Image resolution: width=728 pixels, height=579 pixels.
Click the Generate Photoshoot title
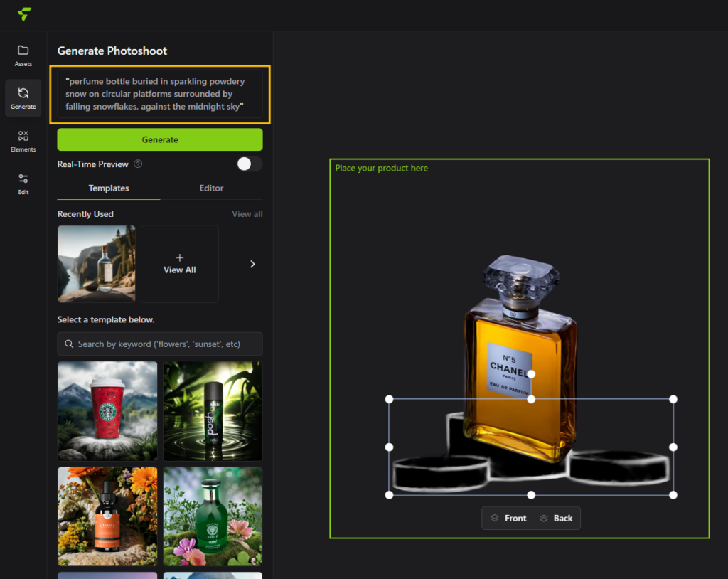pos(112,51)
